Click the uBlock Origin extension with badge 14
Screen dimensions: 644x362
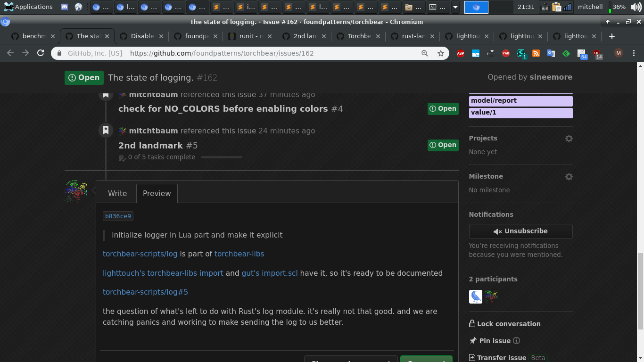point(597,54)
